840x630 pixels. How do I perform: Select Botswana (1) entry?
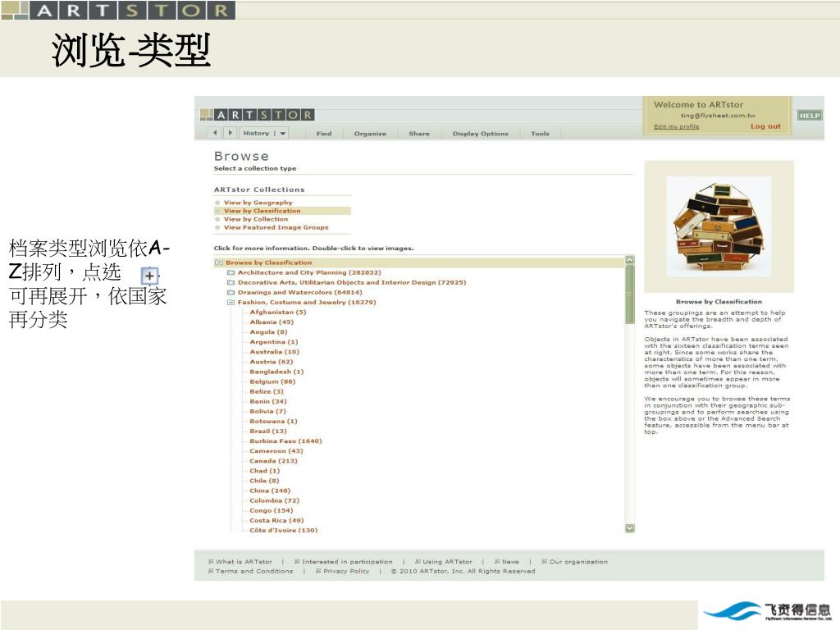click(273, 421)
